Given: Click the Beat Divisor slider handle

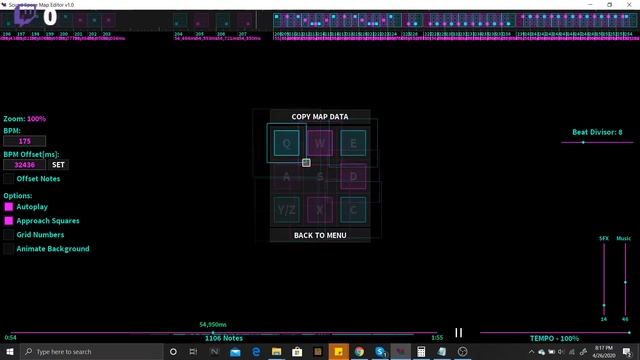Looking at the screenshot, I should coord(583,142).
